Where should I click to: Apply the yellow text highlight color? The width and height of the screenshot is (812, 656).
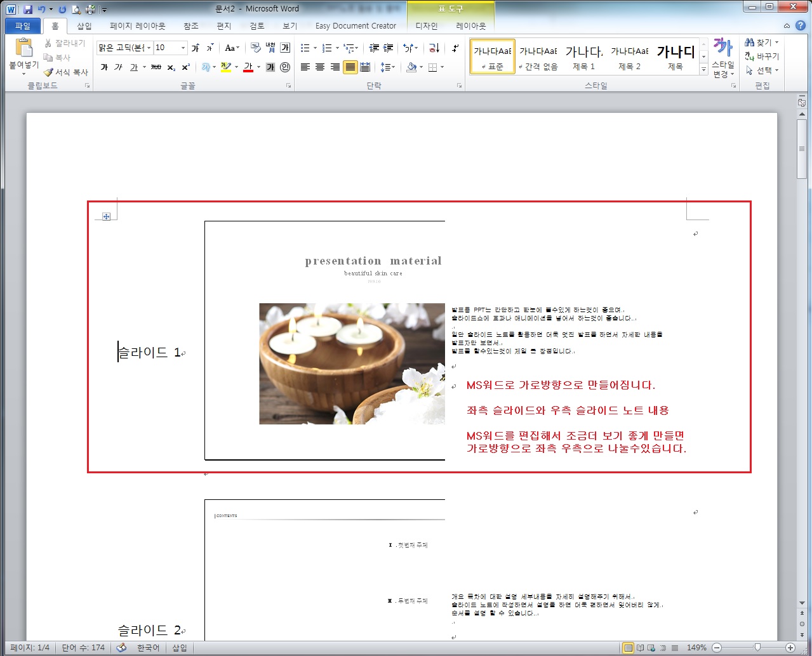pos(226,67)
